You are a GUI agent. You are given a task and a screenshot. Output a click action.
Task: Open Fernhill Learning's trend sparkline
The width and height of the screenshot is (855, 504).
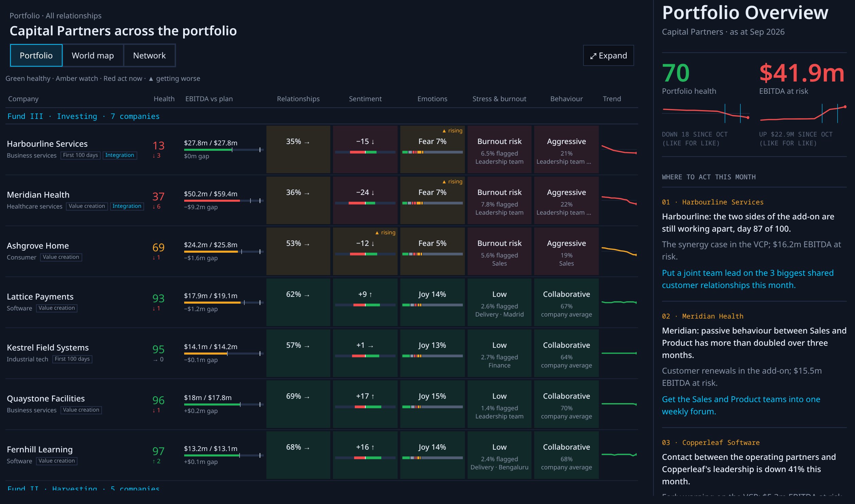(x=619, y=455)
